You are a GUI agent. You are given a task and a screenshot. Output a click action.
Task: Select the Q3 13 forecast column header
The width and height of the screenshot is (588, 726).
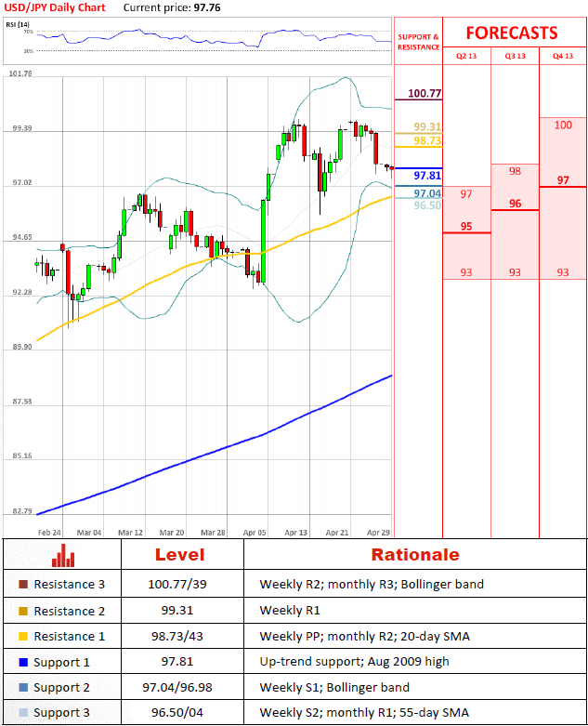point(515,56)
